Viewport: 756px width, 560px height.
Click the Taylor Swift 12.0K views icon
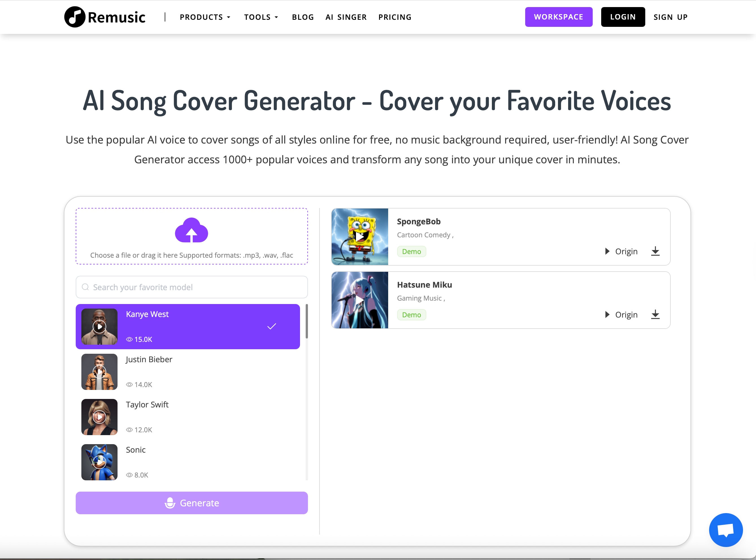pyautogui.click(x=129, y=430)
